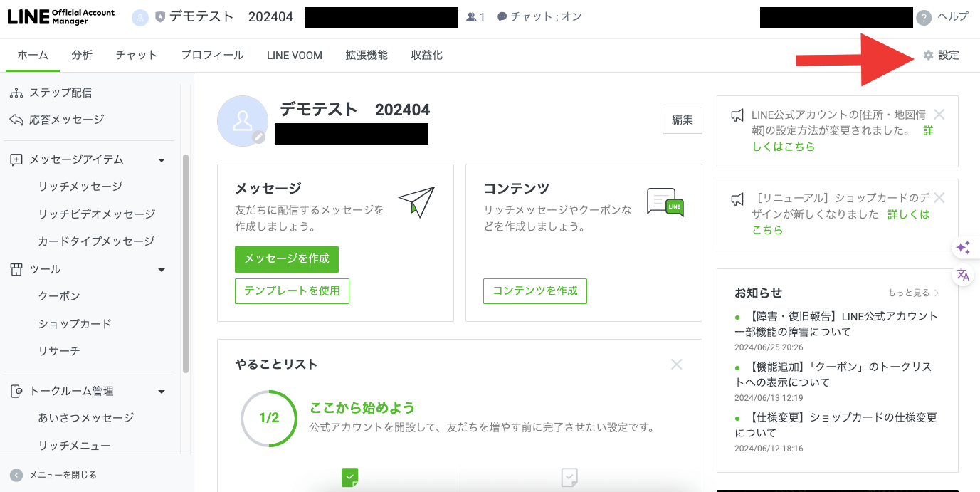Open ステップ配信 in the sidebar
980x492 pixels.
[60, 93]
